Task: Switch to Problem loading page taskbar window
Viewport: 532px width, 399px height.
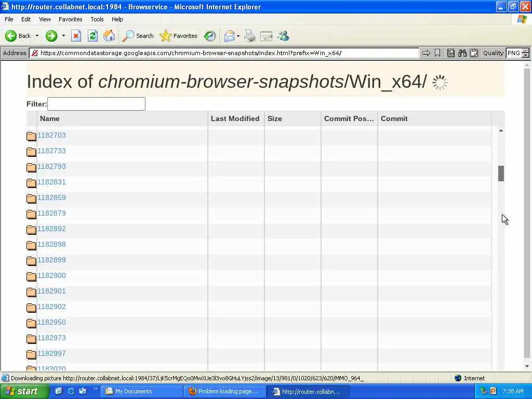Action: pos(224,392)
